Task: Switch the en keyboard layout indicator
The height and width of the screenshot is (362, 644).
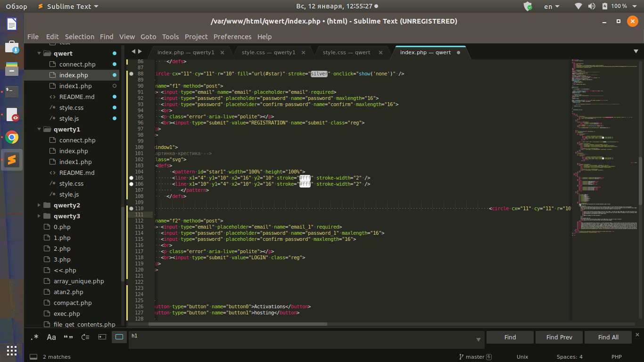Action: [552, 7]
